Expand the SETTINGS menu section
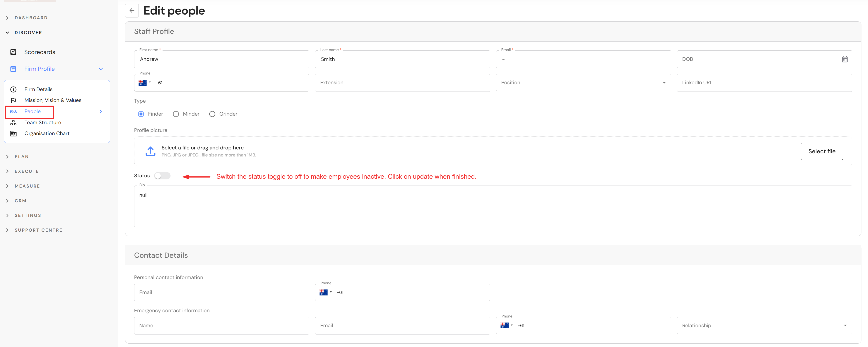The height and width of the screenshot is (347, 868). coord(28,215)
